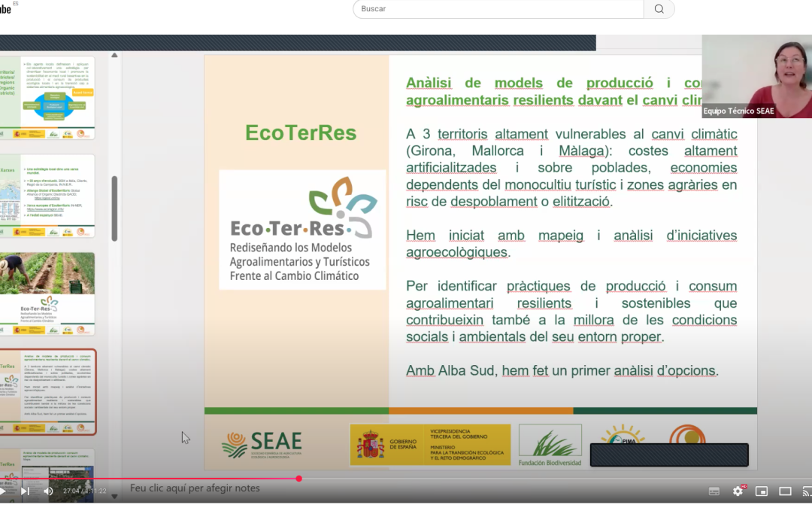This screenshot has width=812, height=508.
Task: Click the 'Hem iniciat amb mapeig' paragraph
Action: (571, 244)
